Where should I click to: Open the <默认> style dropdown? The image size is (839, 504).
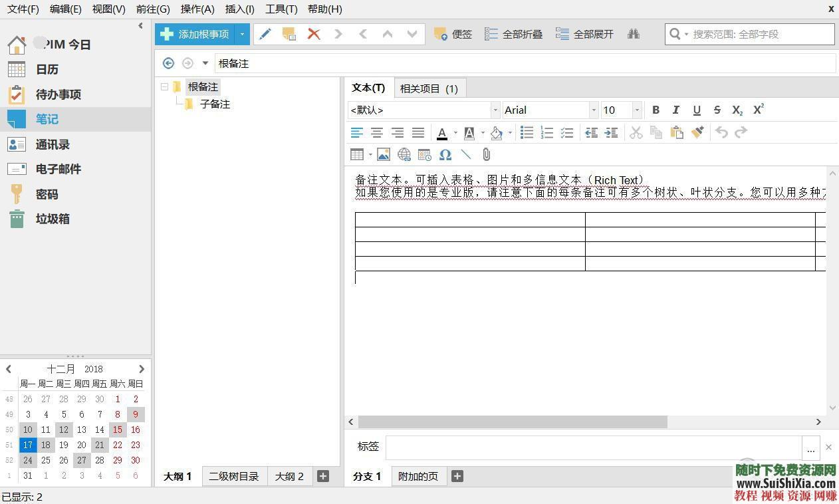tap(495, 110)
